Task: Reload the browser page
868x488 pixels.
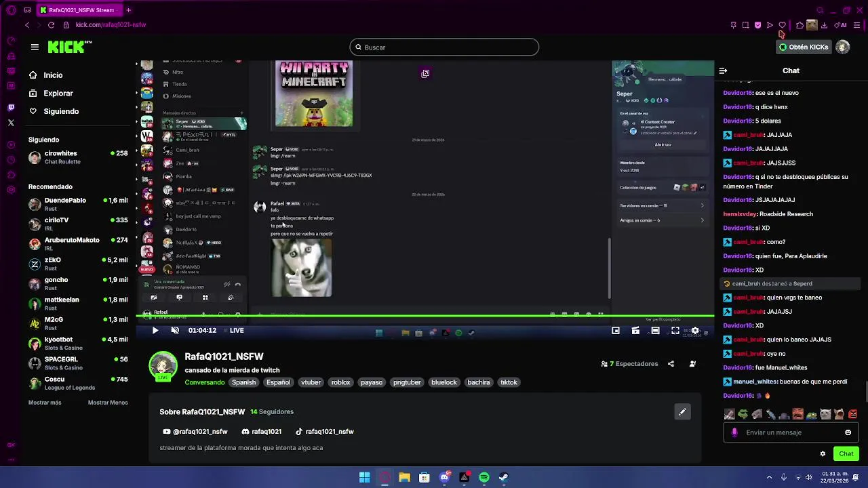Action: click(x=51, y=25)
